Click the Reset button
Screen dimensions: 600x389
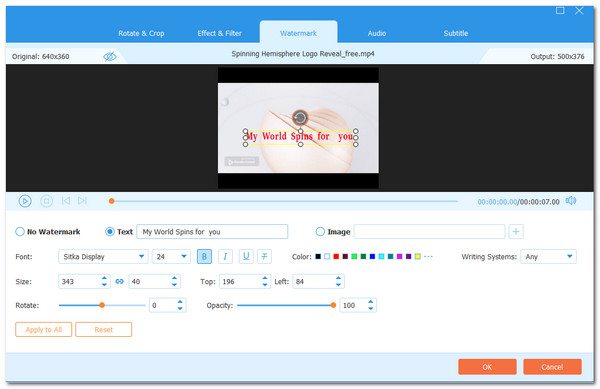point(104,329)
